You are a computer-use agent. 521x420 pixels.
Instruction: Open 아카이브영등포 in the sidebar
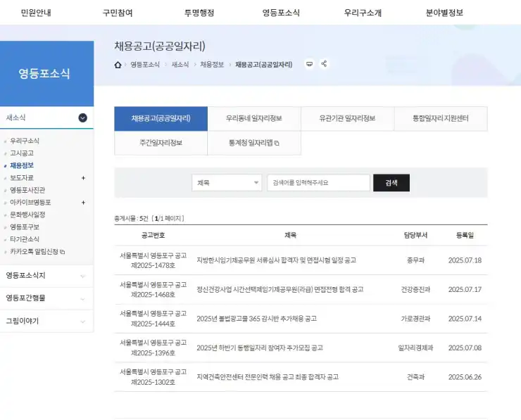tap(30, 202)
